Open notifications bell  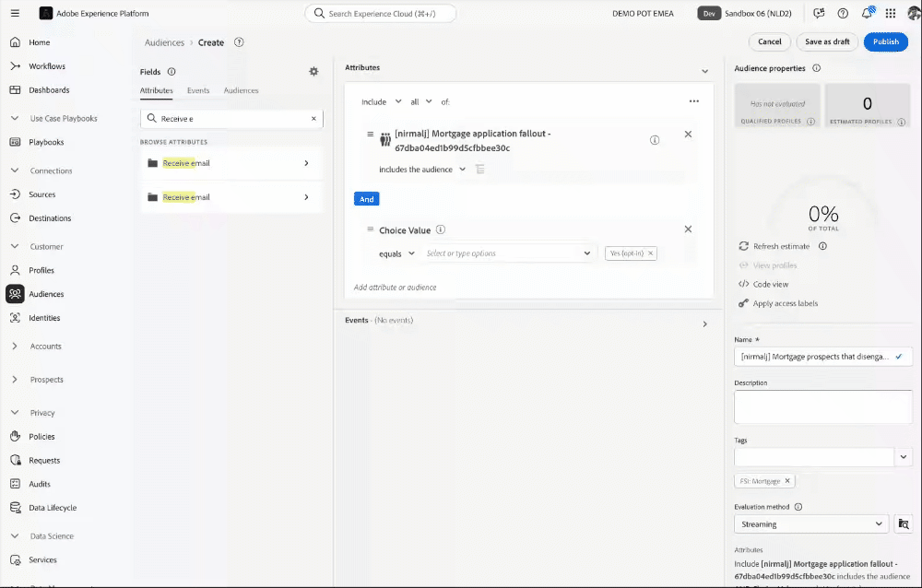(x=868, y=13)
